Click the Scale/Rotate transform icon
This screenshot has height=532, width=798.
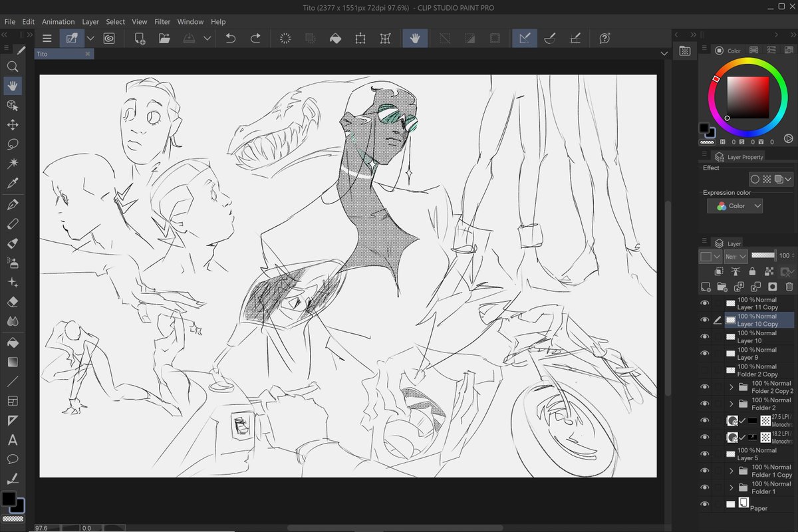[360, 39]
